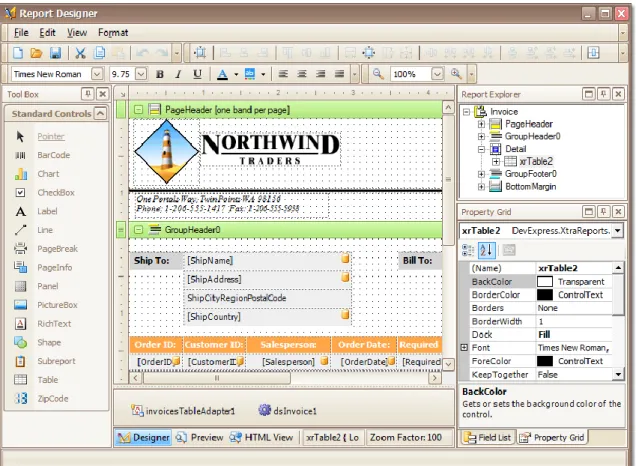Select BottomMargin node in Report Explorer
Image resolution: width=636 pixels, height=466 pixels.
[x=531, y=187]
